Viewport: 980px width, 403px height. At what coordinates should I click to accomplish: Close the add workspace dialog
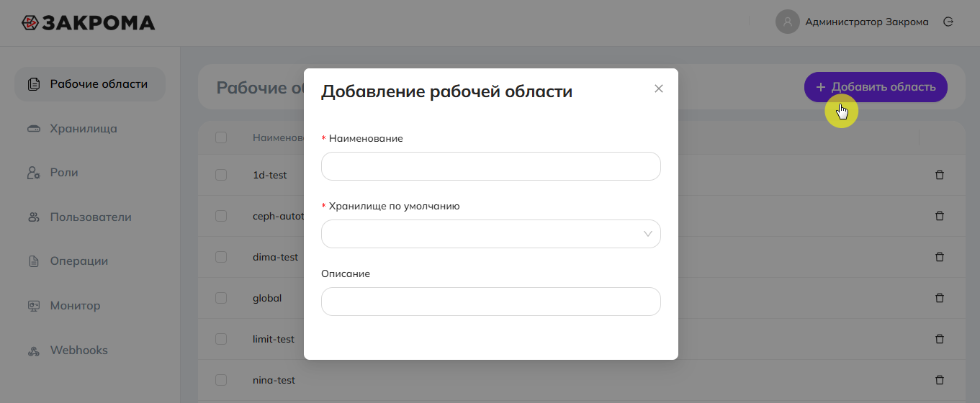coord(658,89)
